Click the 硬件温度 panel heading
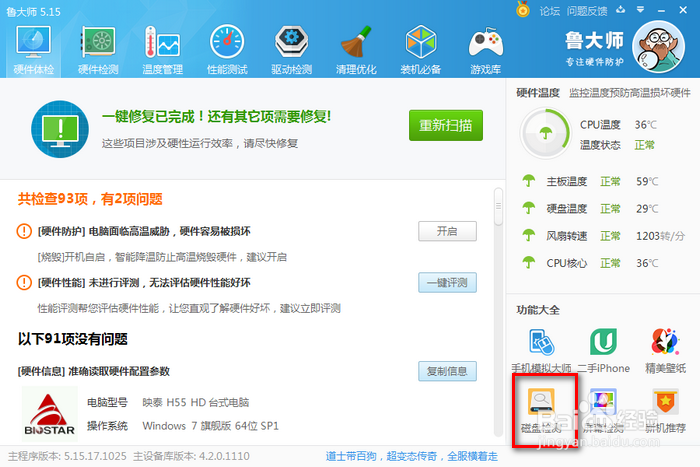This screenshot has height=467, width=700. pos(538,93)
